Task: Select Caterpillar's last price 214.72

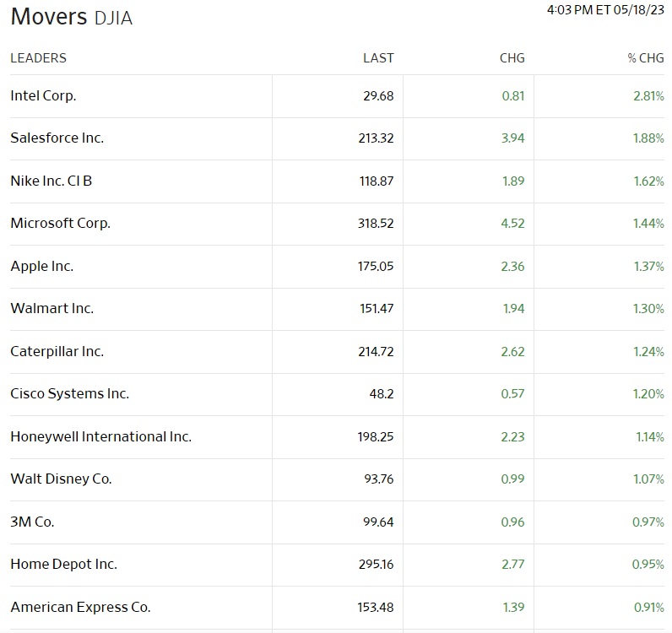Action: 376,352
